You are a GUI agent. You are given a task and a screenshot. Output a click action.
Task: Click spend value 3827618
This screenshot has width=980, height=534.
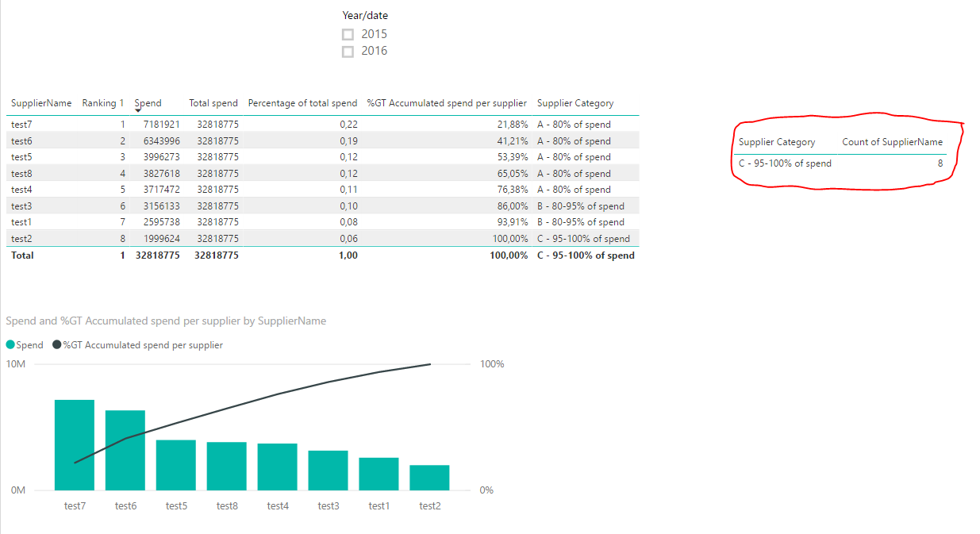click(x=161, y=173)
